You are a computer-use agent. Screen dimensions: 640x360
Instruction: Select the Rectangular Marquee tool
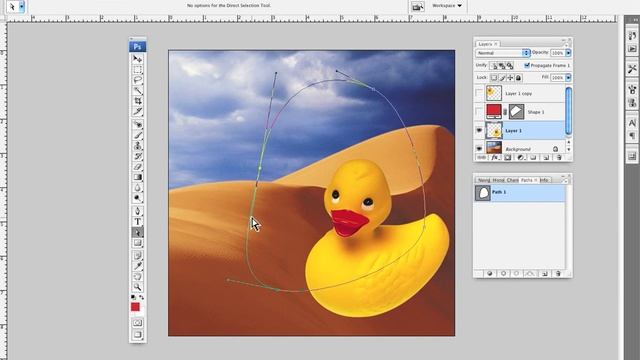pyautogui.click(x=138, y=69)
